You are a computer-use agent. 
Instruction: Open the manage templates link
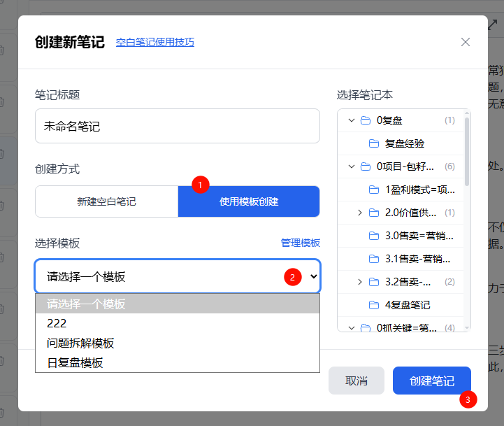[300, 243]
